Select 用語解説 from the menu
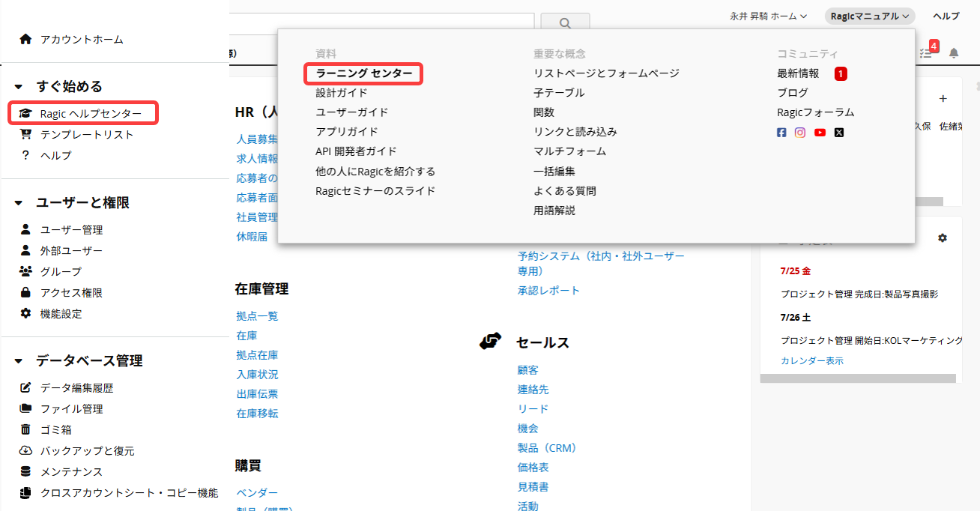Screen dimensions: 980x511 pyautogui.click(x=554, y=211)
